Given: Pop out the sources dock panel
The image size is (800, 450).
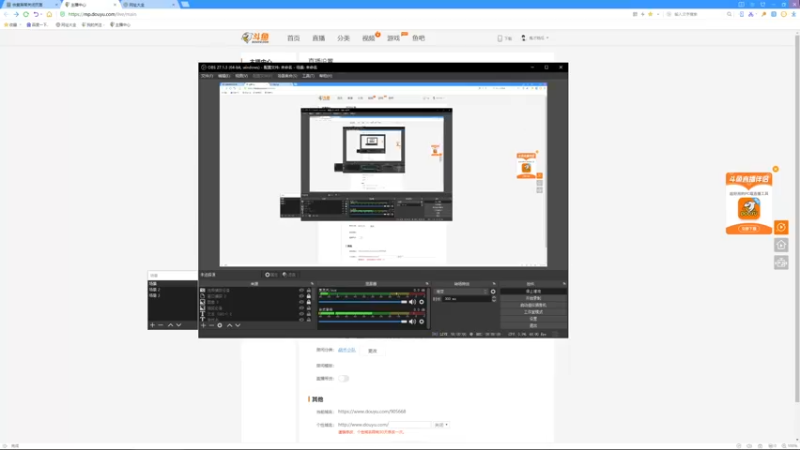Looking at the screenshot, I should click(312, 284).
